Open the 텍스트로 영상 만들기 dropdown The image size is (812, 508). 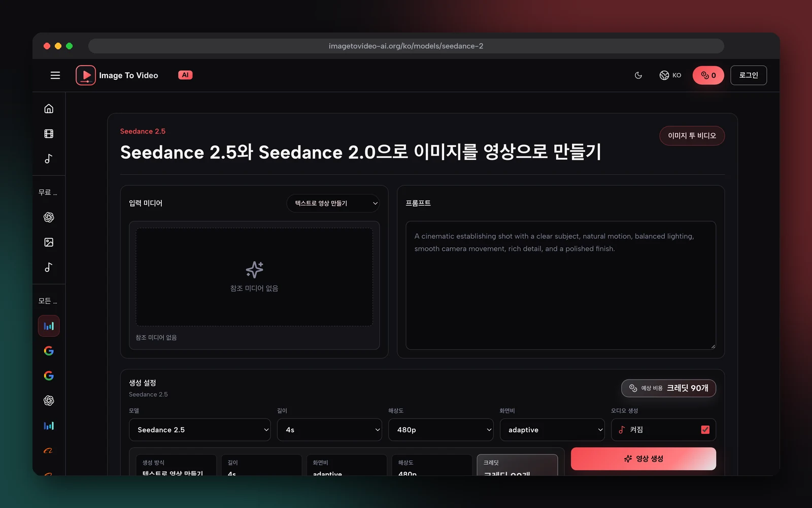click(x=333, y=203)
